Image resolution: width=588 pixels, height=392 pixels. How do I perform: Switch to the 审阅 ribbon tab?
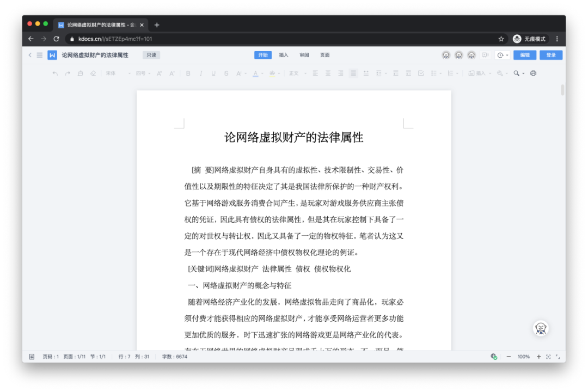pyautogui.click(x=304, y=54)
